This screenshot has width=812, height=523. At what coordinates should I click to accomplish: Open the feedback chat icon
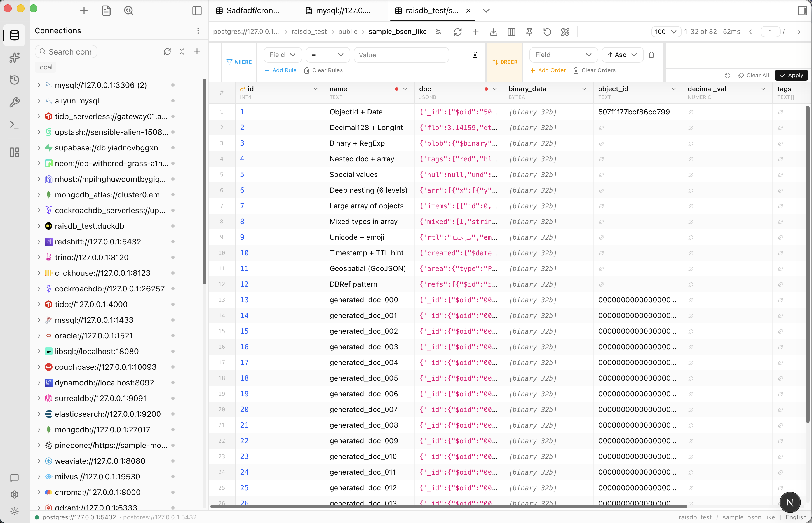[x=14, y=478]
